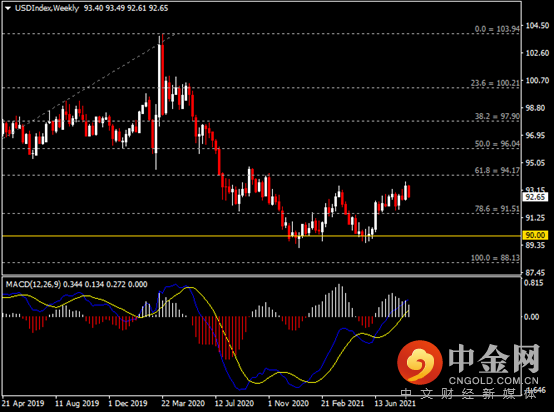The width and height of the screenshot is (554, 412).
Task: Click the 38.2 = 97.90 retracement label
Action: (x=497, y=116)
